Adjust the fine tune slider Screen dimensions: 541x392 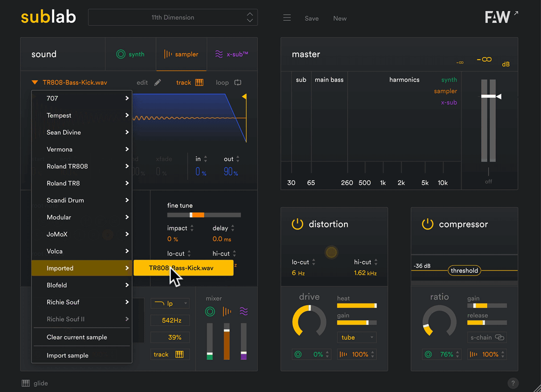[204, 215]
